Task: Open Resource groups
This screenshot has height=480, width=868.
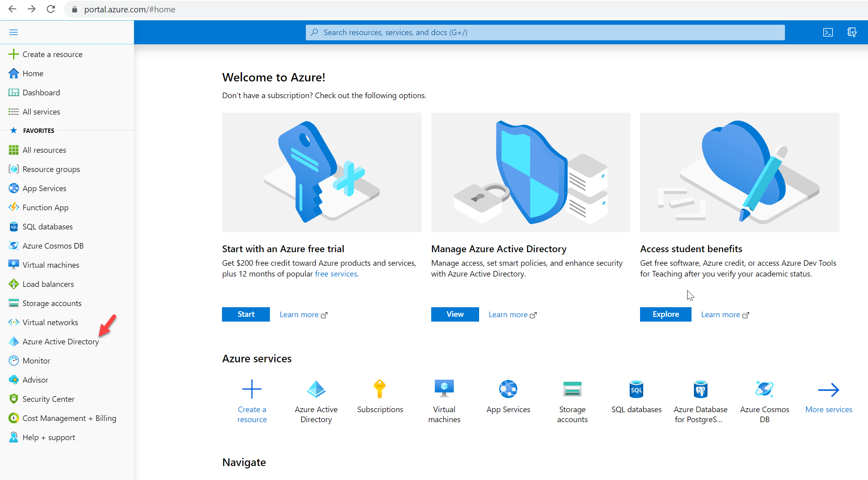Action: point(51,169)
